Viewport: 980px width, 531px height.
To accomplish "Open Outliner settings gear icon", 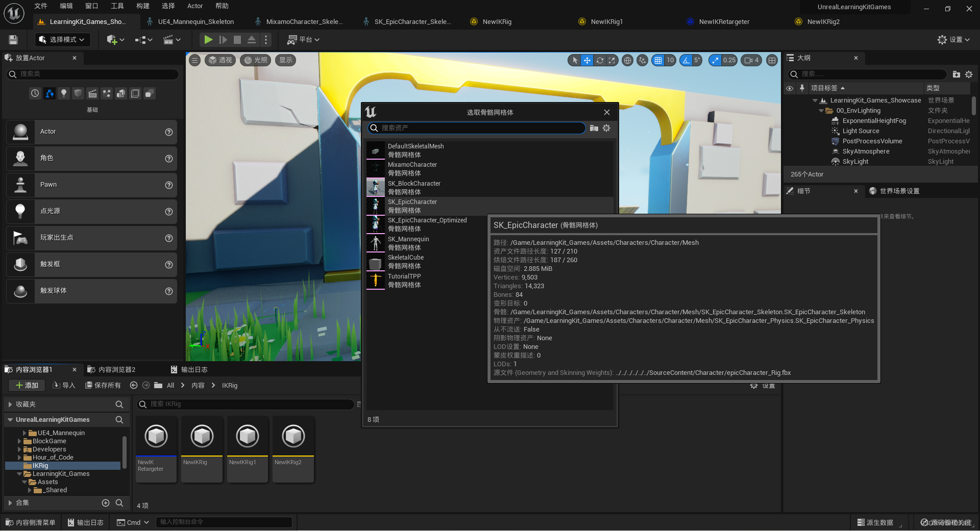I will [969, 74].
